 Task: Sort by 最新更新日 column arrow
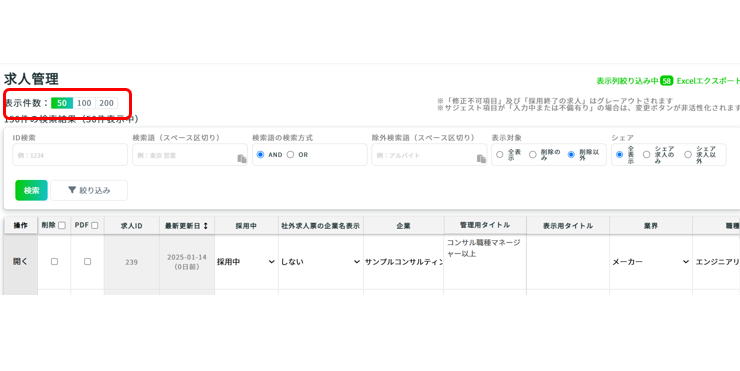pyautogui.click(x=206, y=226)
